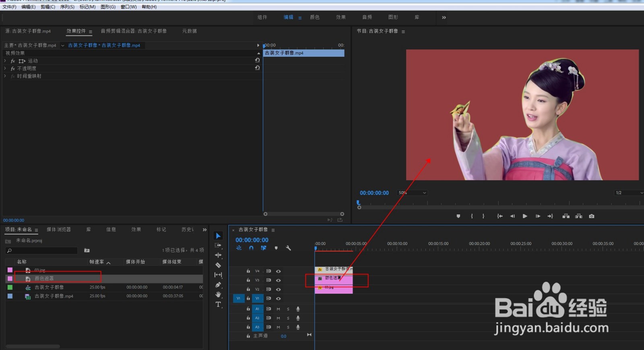Viewport: 644px width, 350px height.
Task: Toggle timeline snapping magnet
Action: [x=251, y=248]
